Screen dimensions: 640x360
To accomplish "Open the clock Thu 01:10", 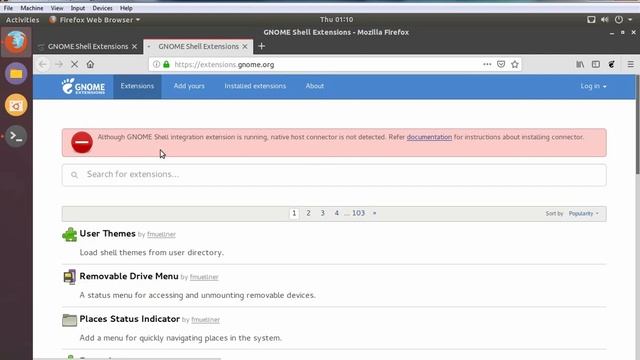I will point(336,20).
